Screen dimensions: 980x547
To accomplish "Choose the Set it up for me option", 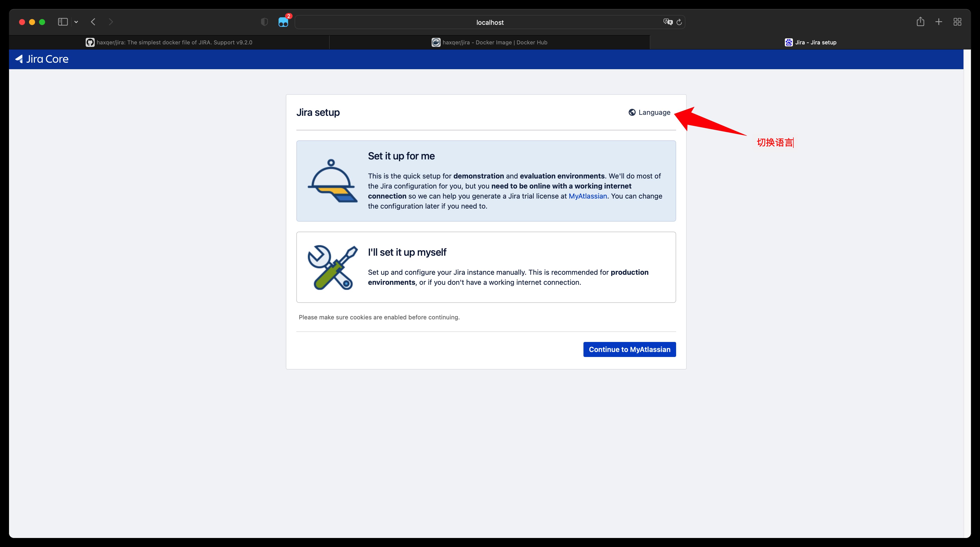I will 486,181.
